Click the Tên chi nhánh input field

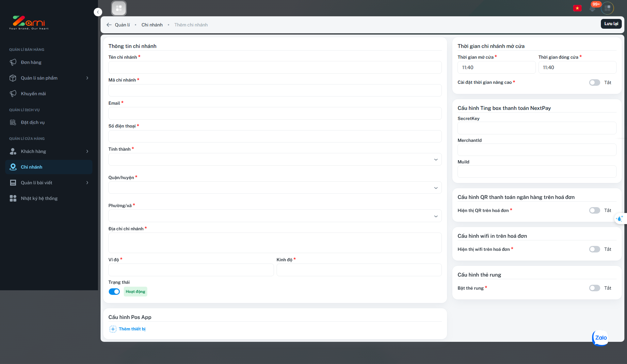pyautogui.click(x=275, y=68)
